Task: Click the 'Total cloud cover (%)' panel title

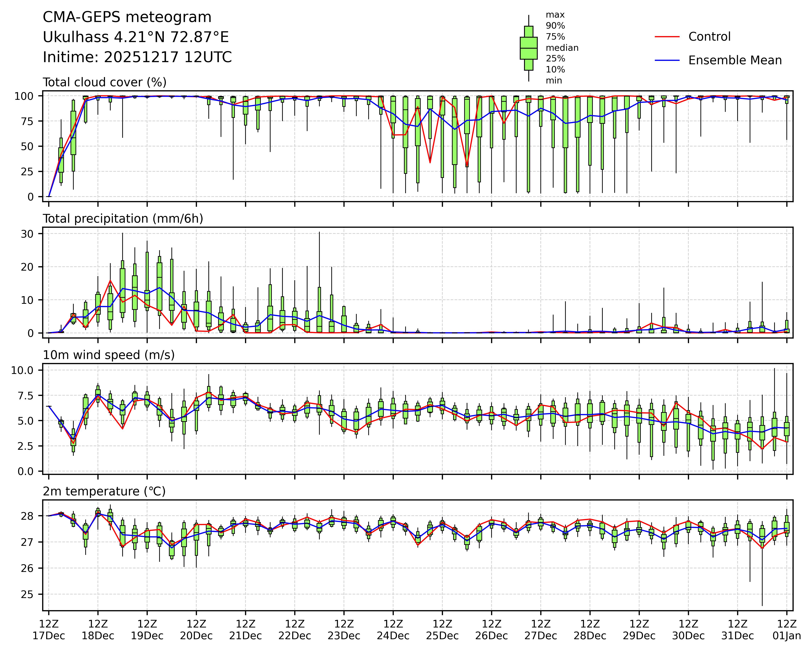Action: 104,82
